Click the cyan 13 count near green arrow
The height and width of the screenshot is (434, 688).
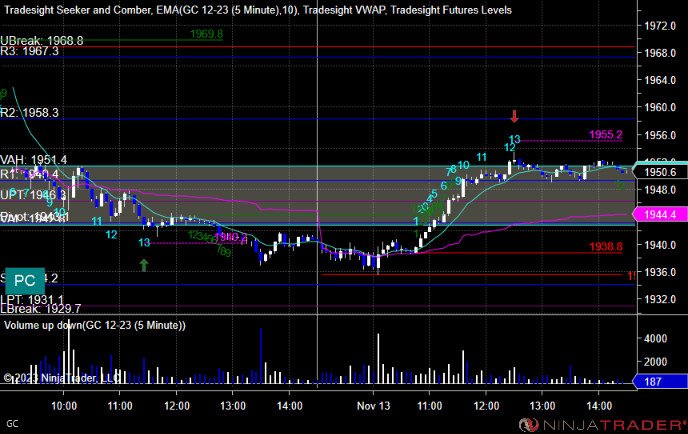point(144,242)
